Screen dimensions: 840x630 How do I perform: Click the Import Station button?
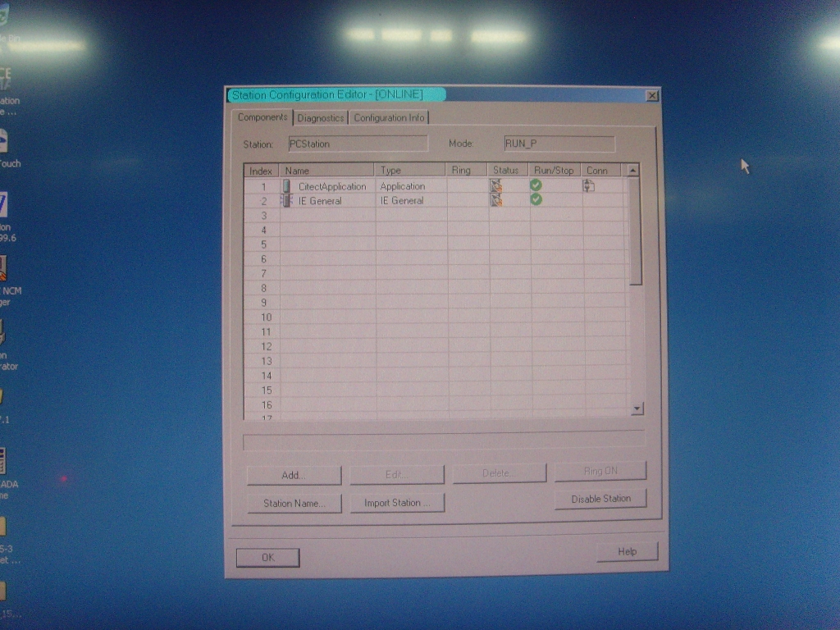click(398, 503)
